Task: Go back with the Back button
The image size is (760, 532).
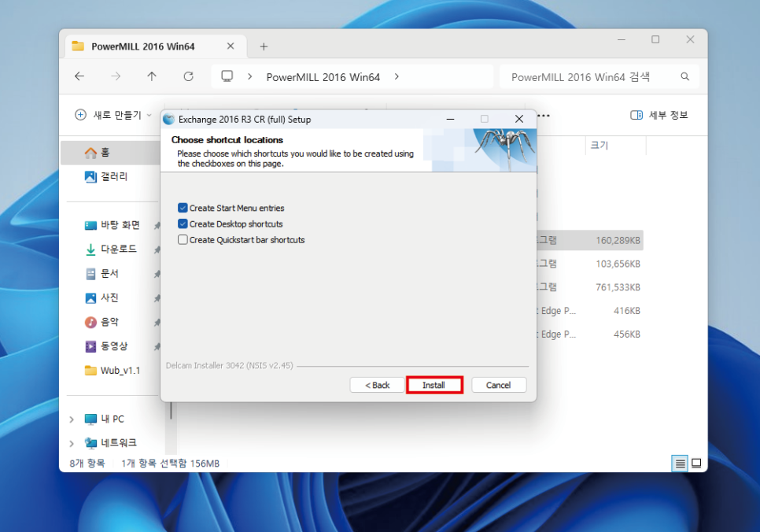Action: (377, 385)
